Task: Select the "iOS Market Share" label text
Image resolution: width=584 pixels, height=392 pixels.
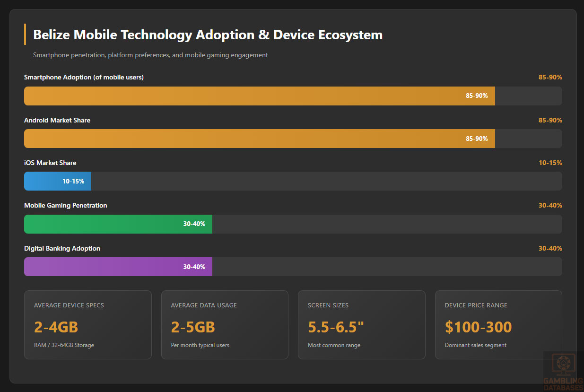Action: tap(50, 163)
